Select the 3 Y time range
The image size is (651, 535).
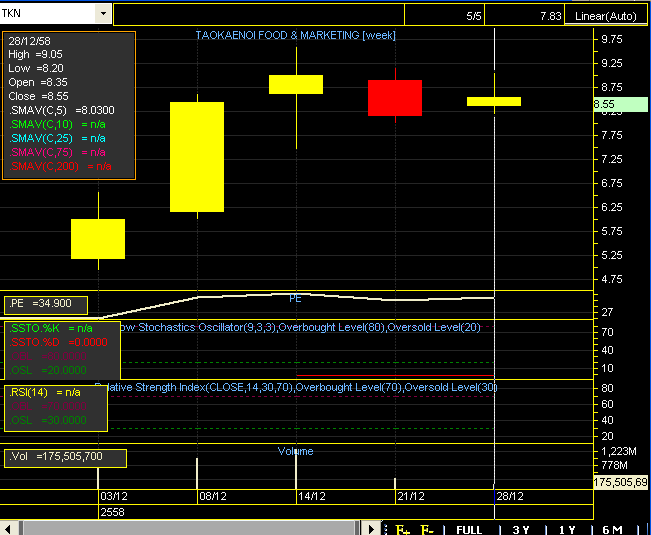point(521,530)
